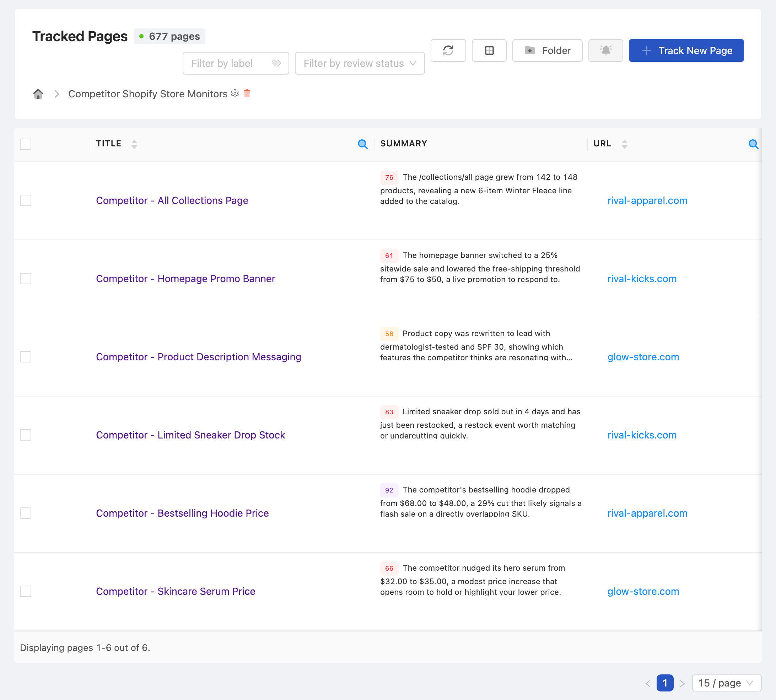The image size is (776, 700).
Task: Open Filter by review status dropdown
Action: (360, 63)
